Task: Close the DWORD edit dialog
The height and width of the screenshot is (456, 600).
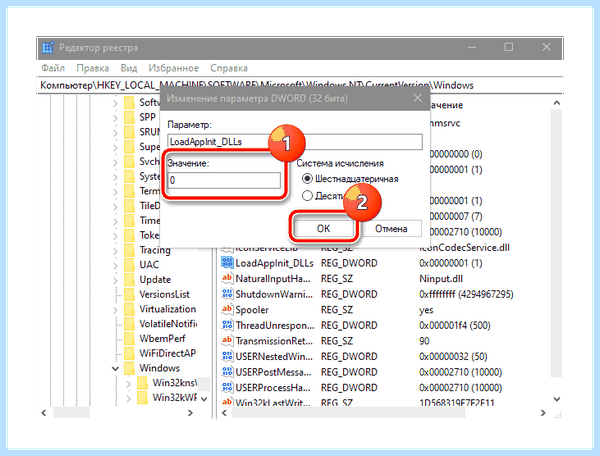Action: tap(417, 98)
